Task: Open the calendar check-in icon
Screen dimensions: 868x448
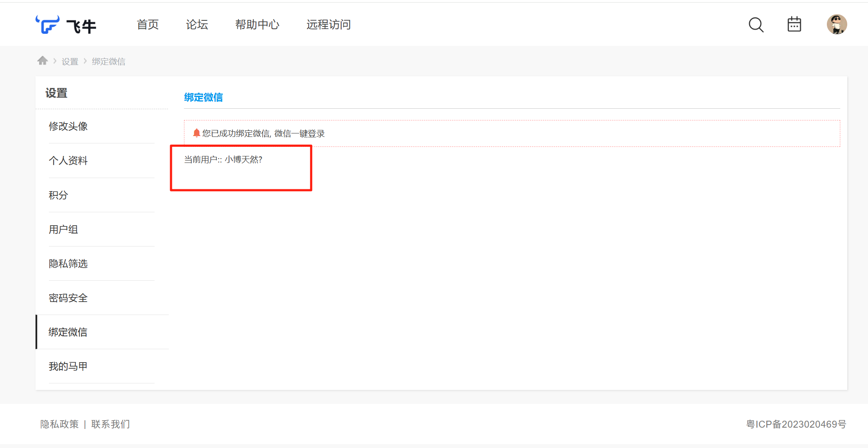Action: click(794, 24)
